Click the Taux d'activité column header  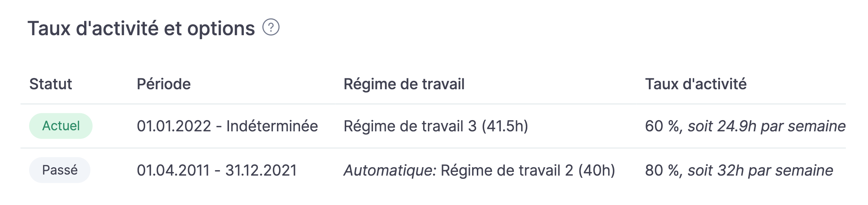(x=696, y=84)
